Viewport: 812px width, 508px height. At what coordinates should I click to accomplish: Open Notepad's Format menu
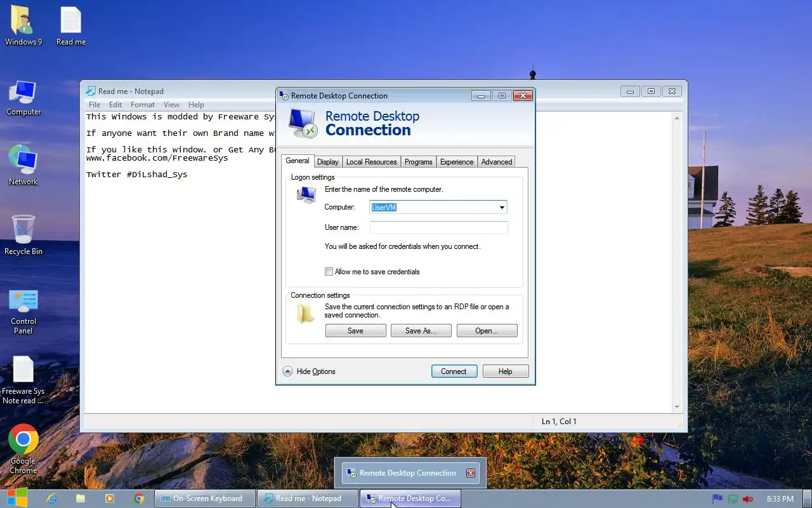pos(143,105)
